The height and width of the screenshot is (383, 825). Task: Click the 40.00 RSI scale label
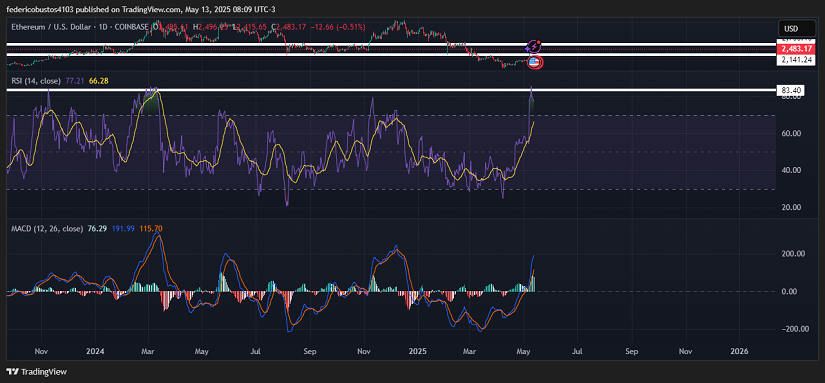(791, 170)
